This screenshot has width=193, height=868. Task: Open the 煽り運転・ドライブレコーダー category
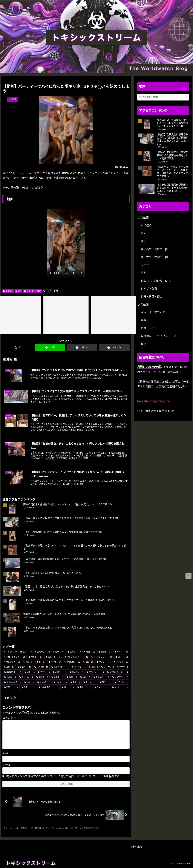point(160,336)
